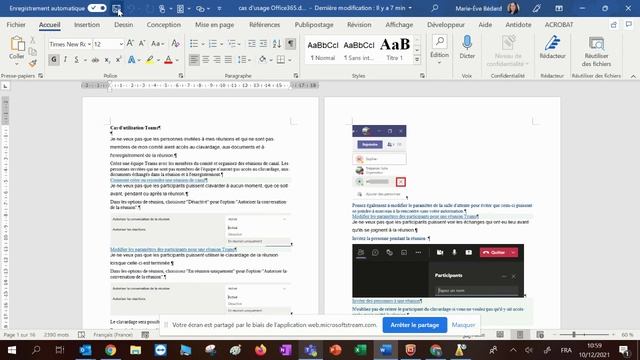Open the font color dropdown arrow
The height and width of the screenshot is (360, 640).
click(x=177, y=60)
